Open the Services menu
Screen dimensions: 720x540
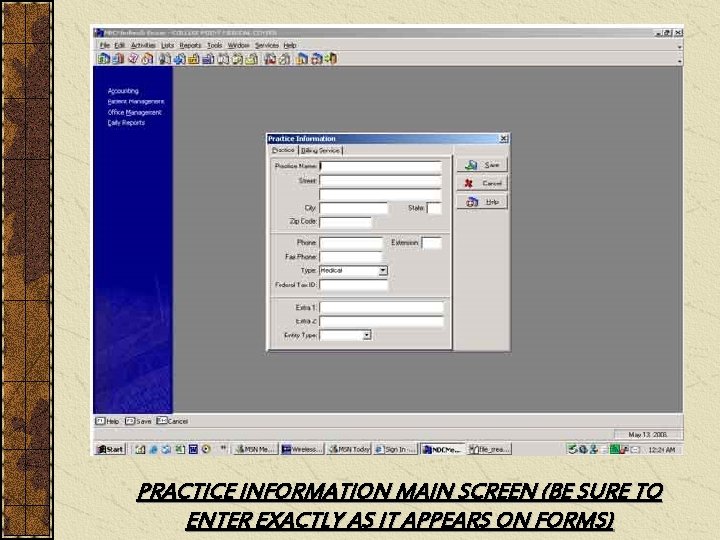[267, 45]
